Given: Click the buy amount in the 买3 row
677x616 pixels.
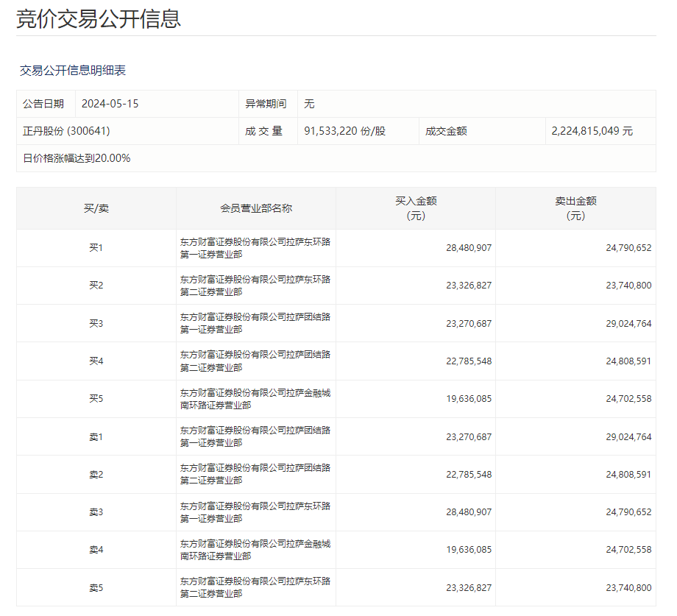Looking at the screenshot, I should [468, 323].
